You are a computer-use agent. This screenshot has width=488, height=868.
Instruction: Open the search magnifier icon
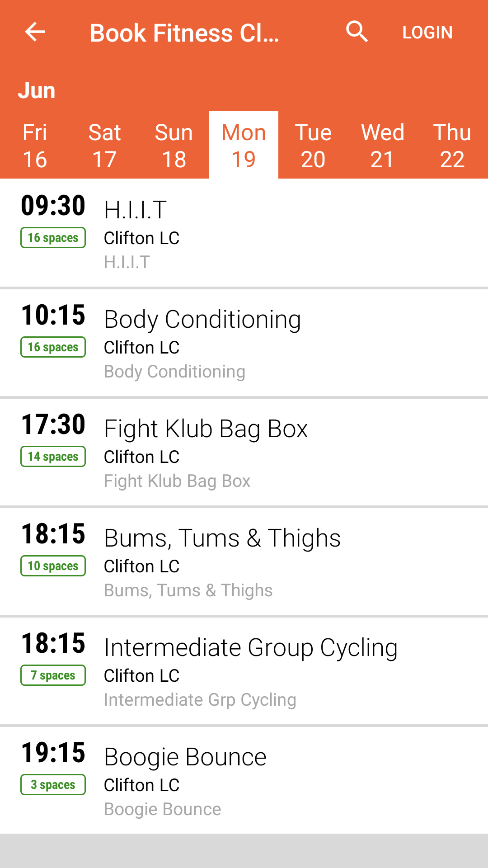(x=357, y=32)
